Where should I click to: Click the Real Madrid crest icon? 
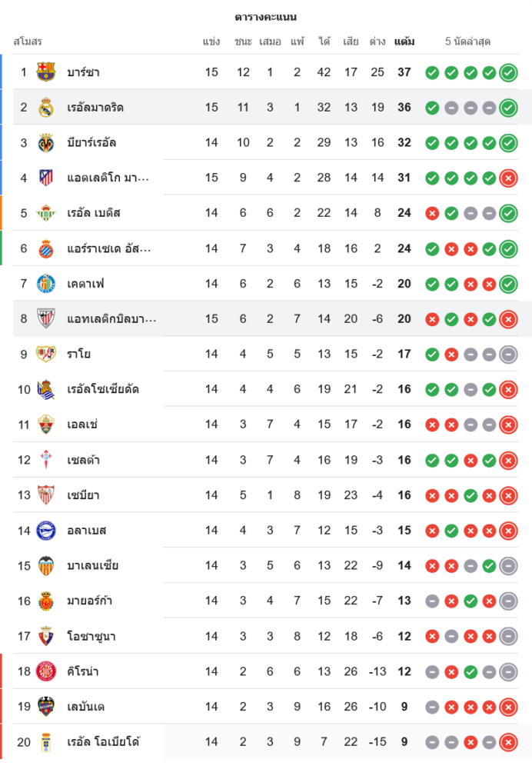(46, 108)
